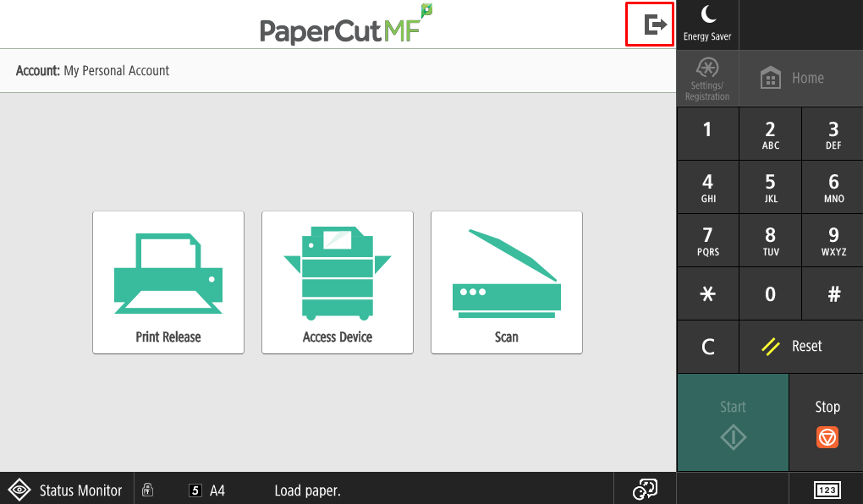
Task: Tap keypad digit 5 JKL
Action: pos(771,187)
